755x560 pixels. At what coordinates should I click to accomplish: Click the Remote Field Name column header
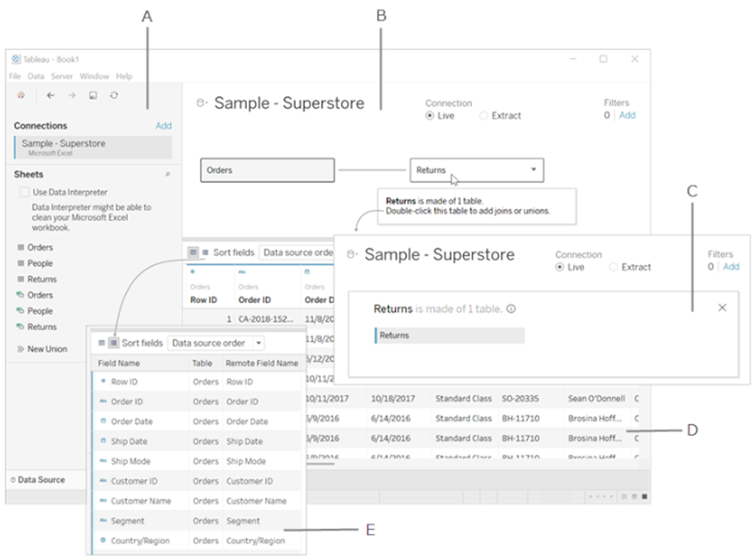point(262,363)
